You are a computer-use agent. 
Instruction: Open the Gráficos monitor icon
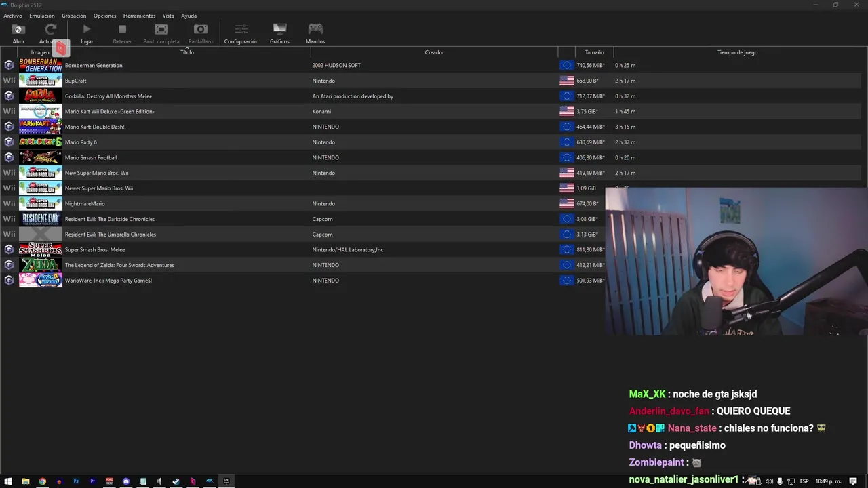click(x=279, y=29)
